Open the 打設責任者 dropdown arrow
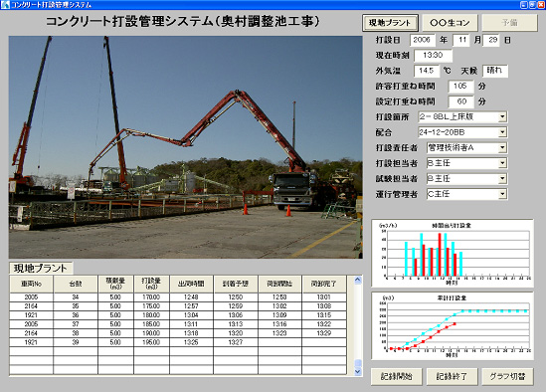The width and height of the screenshot is (546, 392). point(502,147)
